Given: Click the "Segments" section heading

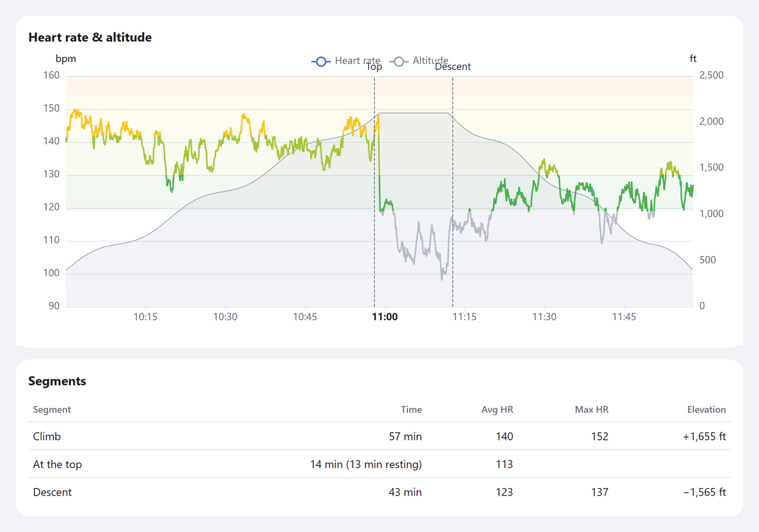Looking at the screenshot, I should click(x=57, y=381).
